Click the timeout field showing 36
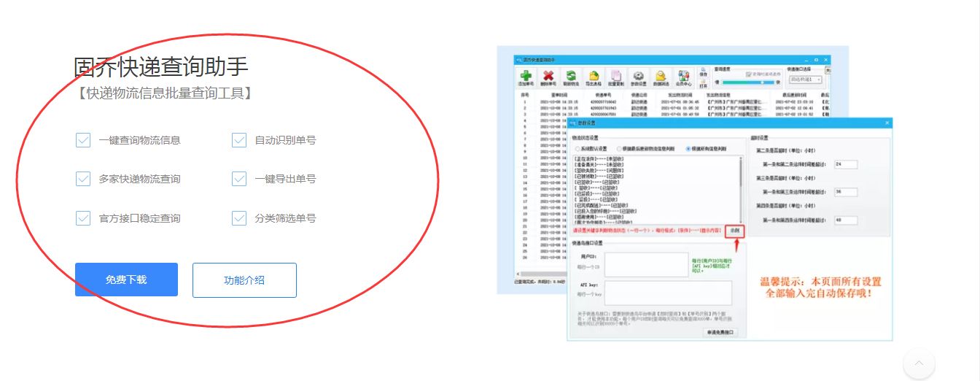 [846, 192]
